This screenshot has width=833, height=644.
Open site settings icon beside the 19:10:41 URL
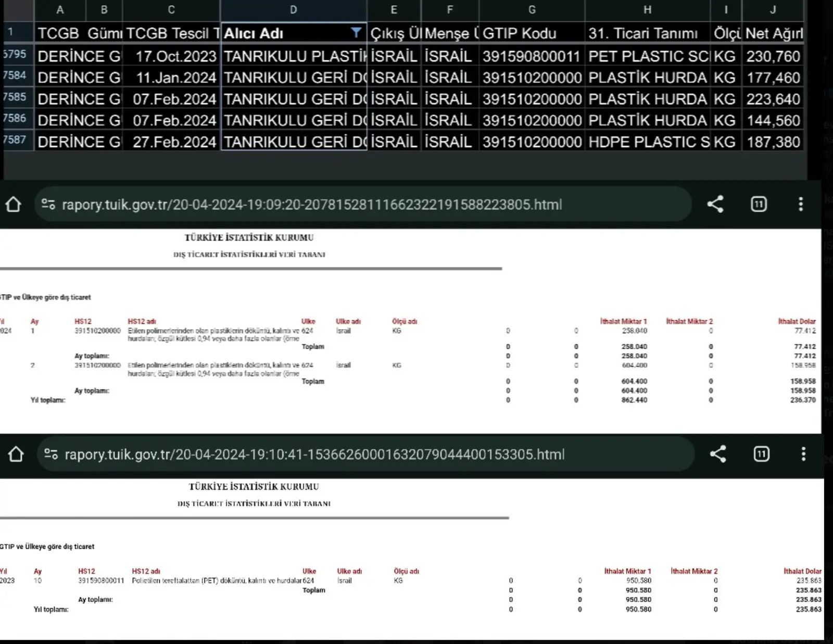pyautogui.click(x=51, y=454)
